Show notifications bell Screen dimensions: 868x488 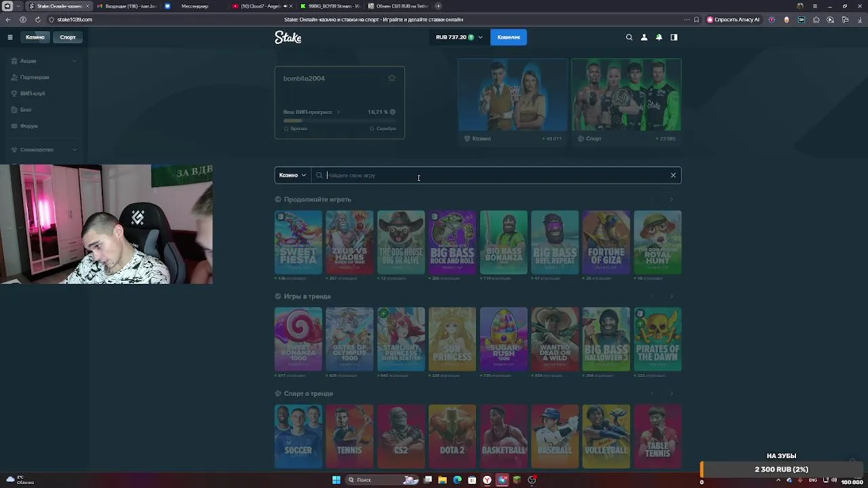pos(659,37)
